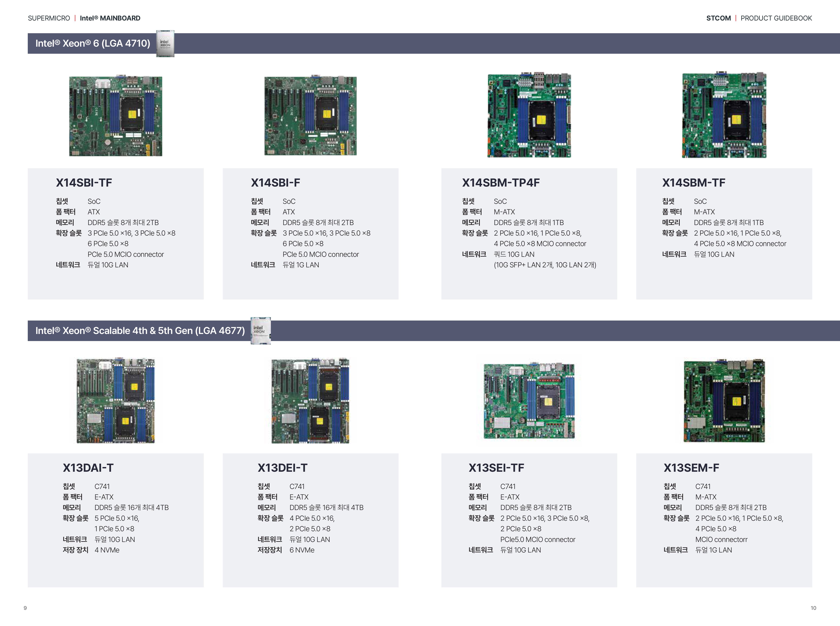This screenshot has width=840, height=626.
Task: Click the Intel Xeon 6 (LGA 4710) heading
Action: point(93,44)
